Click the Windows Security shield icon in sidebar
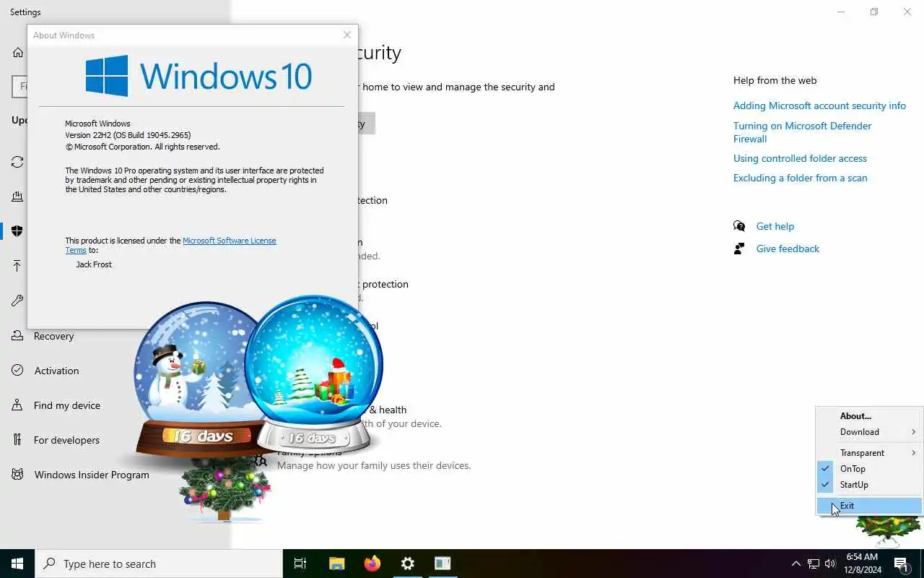The height and width of the screenshot is (578, 924). pyautogui.click(x=17, y=231)
